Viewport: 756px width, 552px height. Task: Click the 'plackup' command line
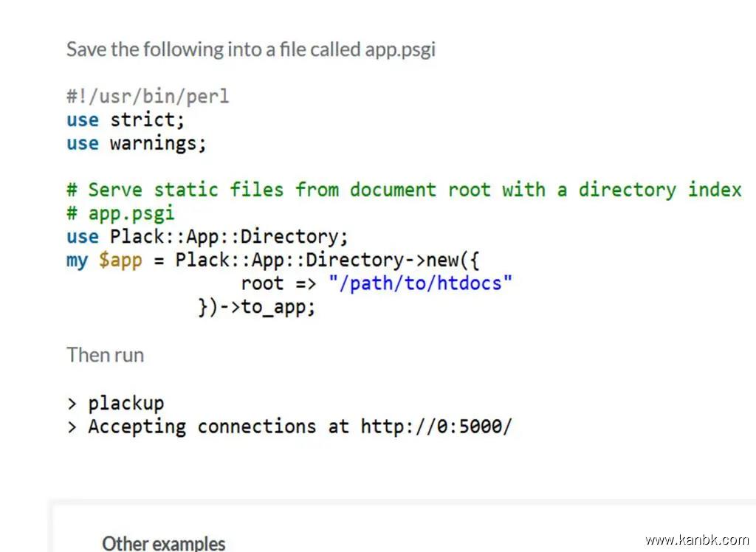[126, 403]
